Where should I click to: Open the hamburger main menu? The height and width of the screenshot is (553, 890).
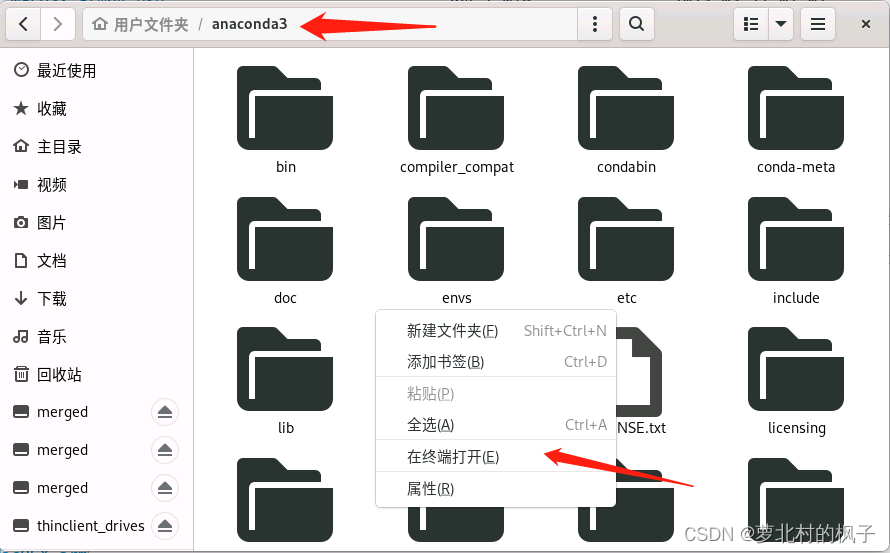tap(818, 24)
